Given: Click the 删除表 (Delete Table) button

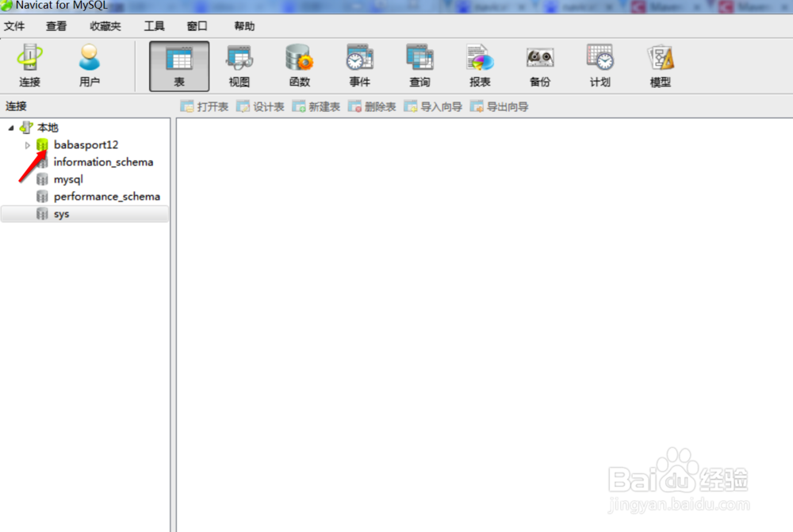Looking at the screenshot, I should coord(372,107).
